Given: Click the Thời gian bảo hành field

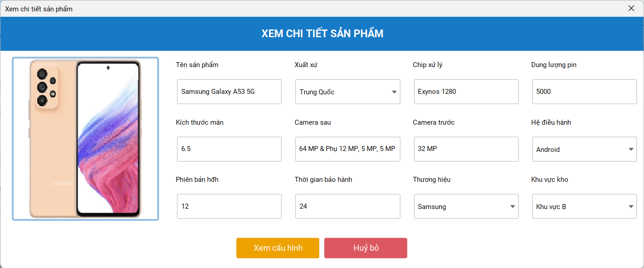Looking at the screenshot, I should coord(348,206).
